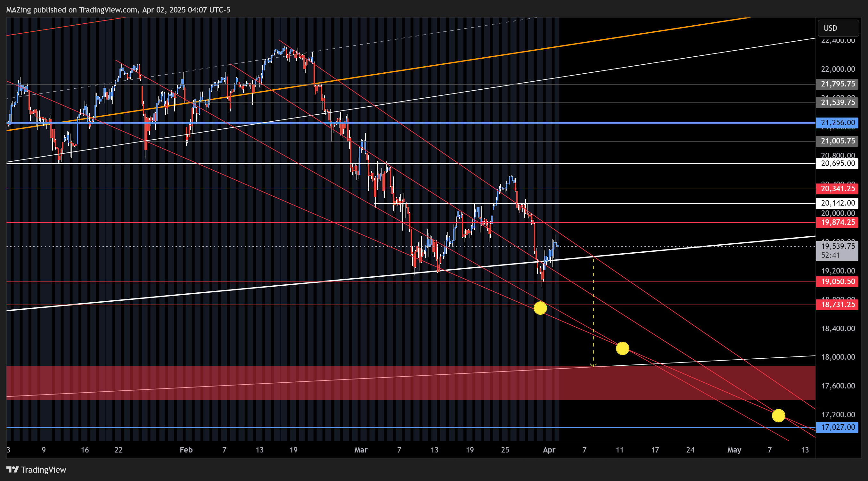The height and width of the screenshot is (481, 868).
Task: Select the 21,539.75 price label
Action: tap(837, 102)
